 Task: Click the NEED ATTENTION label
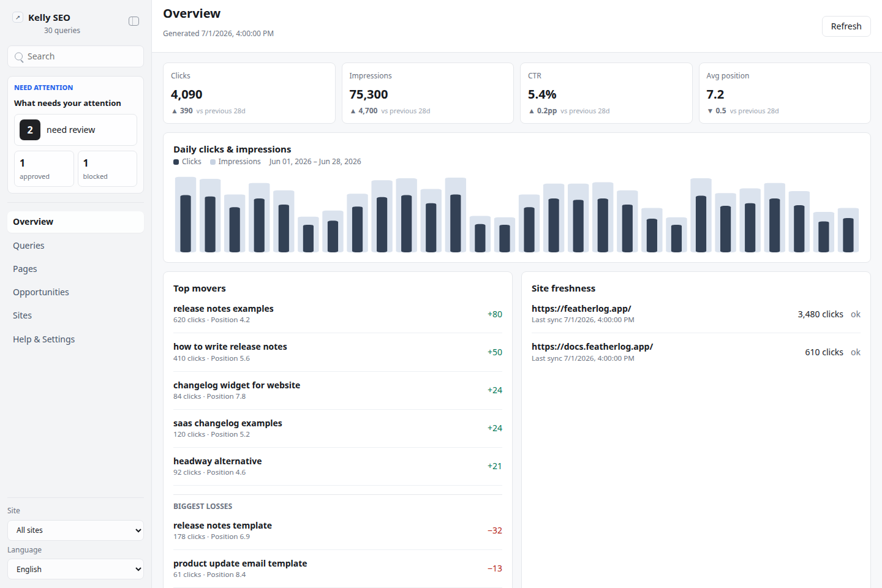click(43, 88)
